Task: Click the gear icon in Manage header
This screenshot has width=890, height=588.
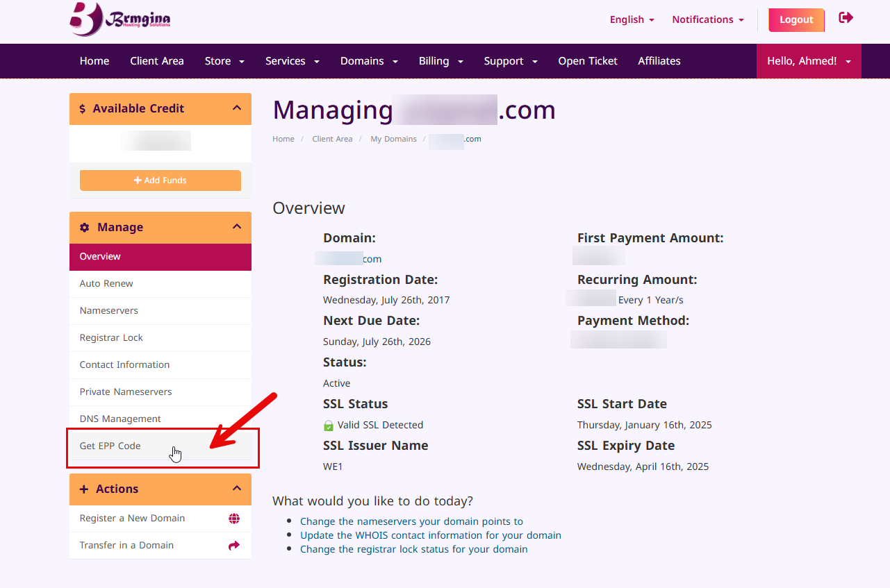Action: point(85,228)
